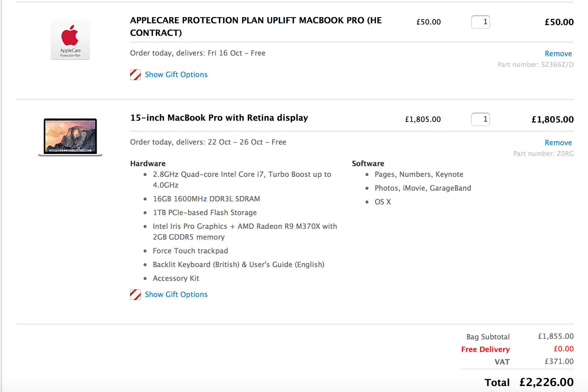Focus the MacBook Pro quantity field
Image resolution: width=588 pixels, height=392 pixels.
coord(480,119)
